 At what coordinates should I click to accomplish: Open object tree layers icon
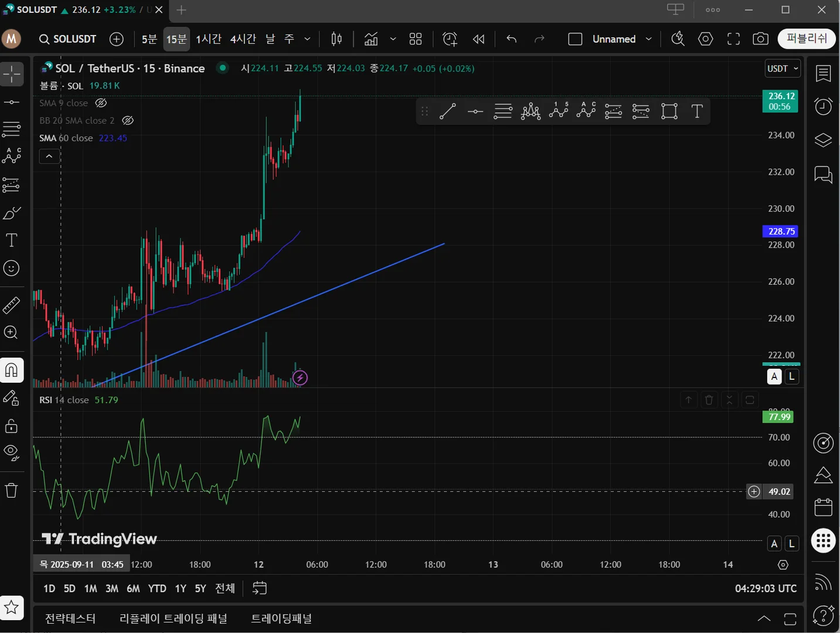tap(824, 141)
